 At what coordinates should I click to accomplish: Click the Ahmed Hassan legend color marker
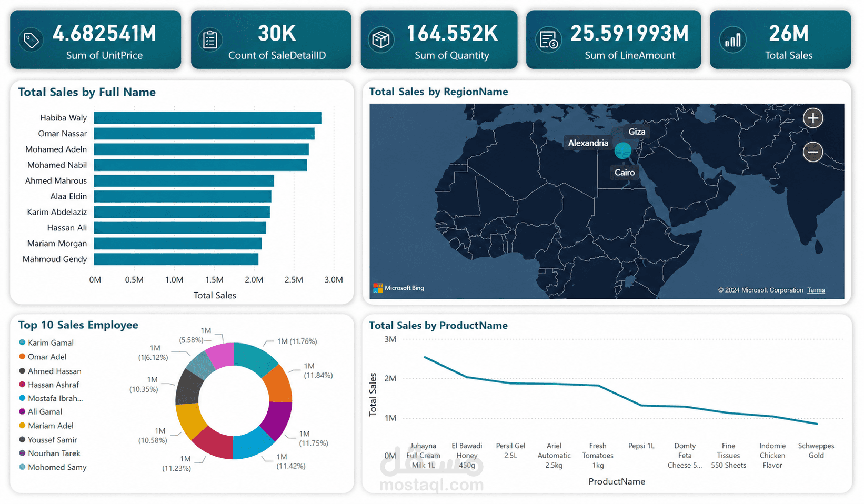tap(22, 371)
